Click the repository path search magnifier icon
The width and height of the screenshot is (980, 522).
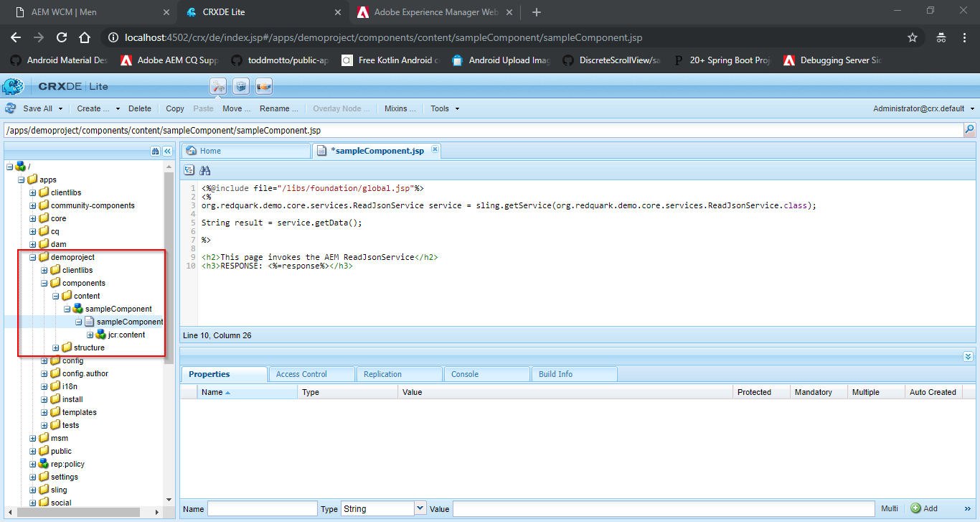tap(969, 130)
